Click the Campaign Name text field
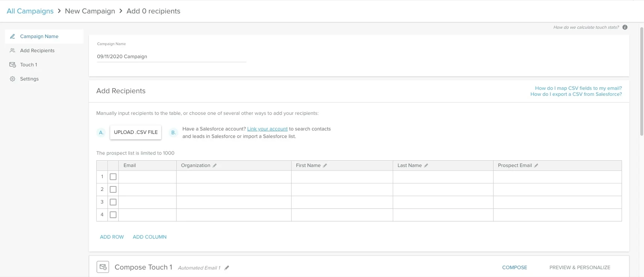This screenshot has height=277, width=644. [x=171, y=57]
